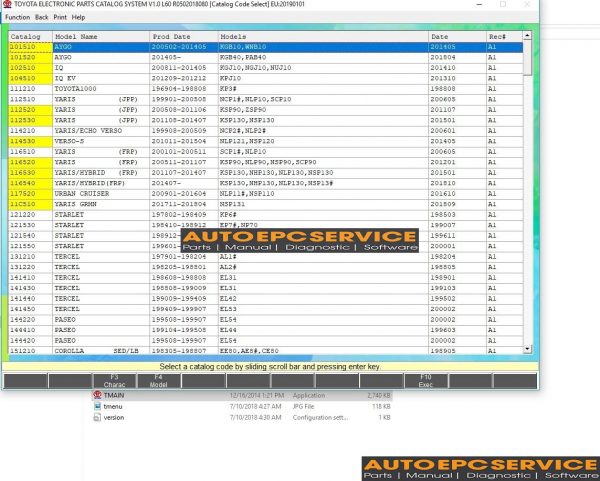Select catalog code 112520 cell
The image size is (600, 481).
tap(30, 109)
